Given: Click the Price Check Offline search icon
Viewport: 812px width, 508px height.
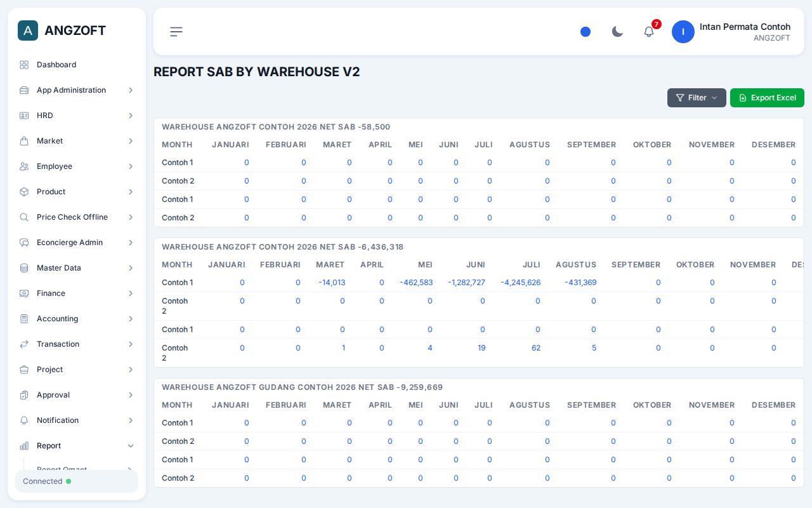Looking at the screenshot, I should point(24,217).
